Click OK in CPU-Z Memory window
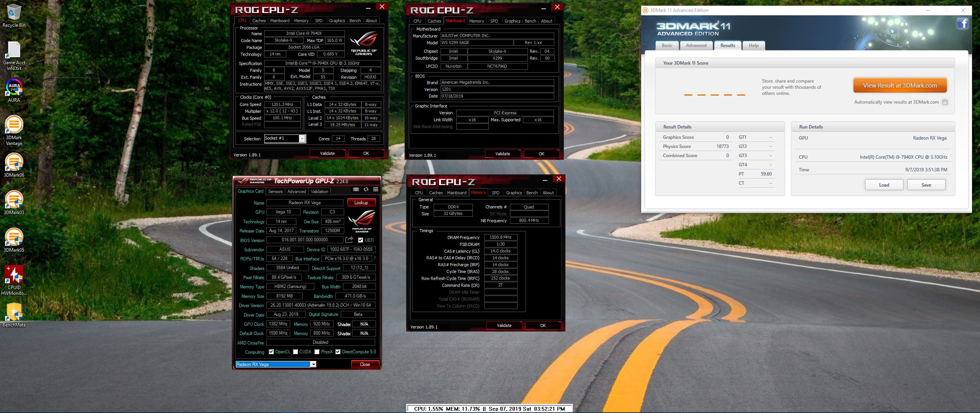980x413 pixels. point(543,325)
